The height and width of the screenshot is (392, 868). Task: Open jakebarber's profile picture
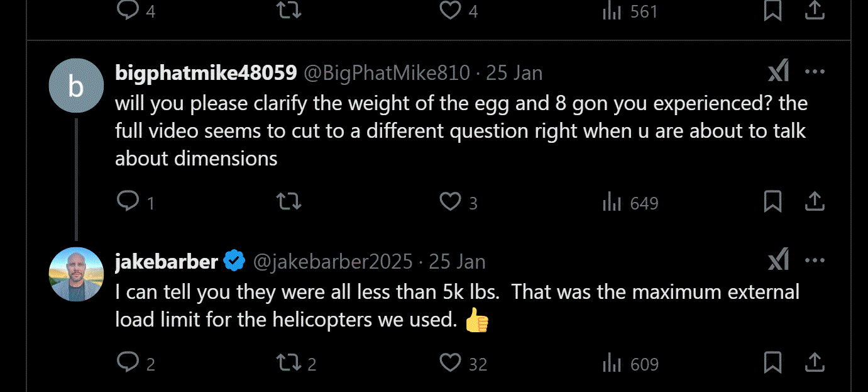click(76, 274)
